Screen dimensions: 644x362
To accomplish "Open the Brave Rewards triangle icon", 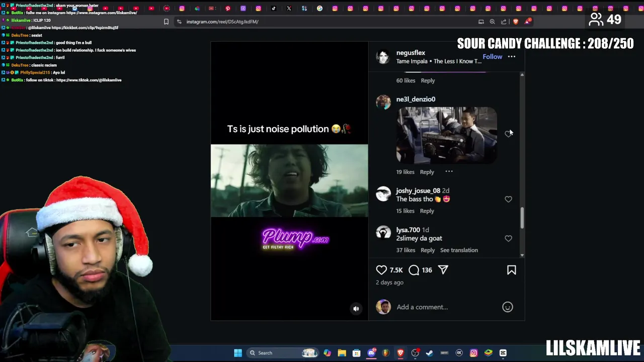I will coord(527,22).
